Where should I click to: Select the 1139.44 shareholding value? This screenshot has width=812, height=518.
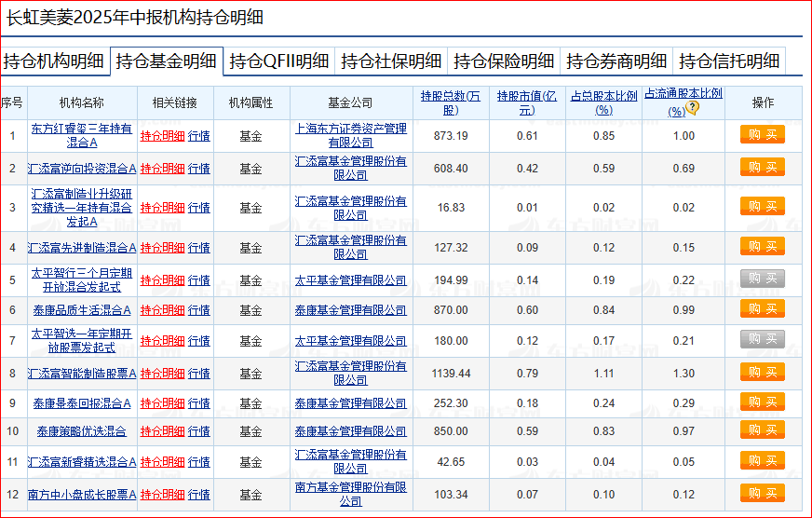[x=451, y=373]
